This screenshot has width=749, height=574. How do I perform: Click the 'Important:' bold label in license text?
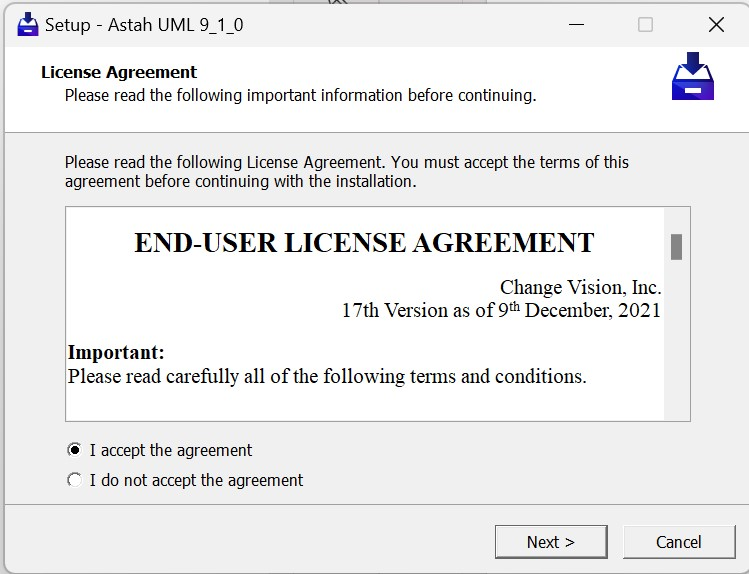point(116,353)
